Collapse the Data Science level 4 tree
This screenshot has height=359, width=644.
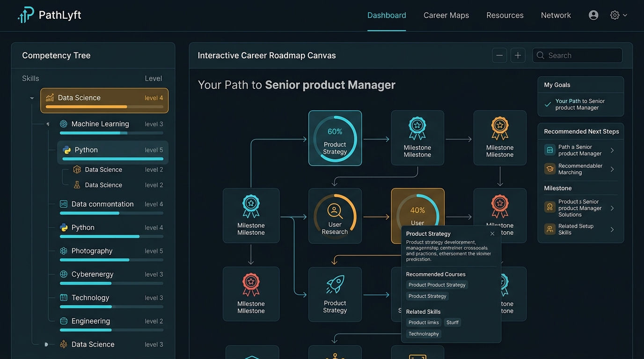coord(32,98)
